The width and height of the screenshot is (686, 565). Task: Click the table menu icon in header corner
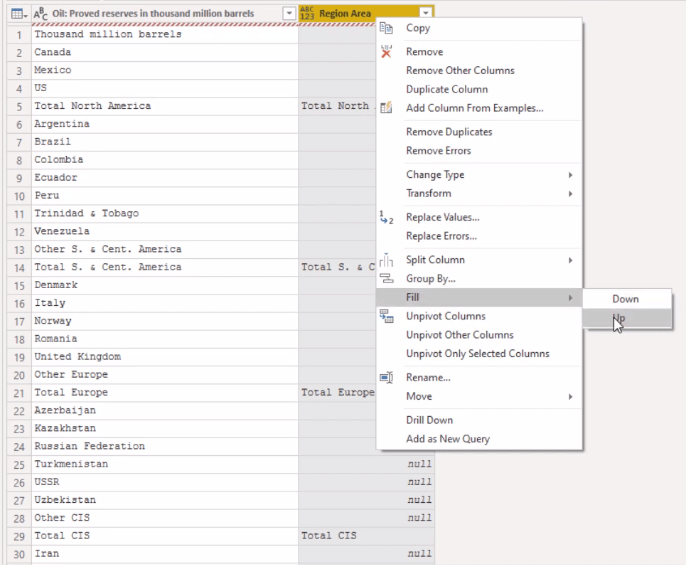click(x=19, y=14)
